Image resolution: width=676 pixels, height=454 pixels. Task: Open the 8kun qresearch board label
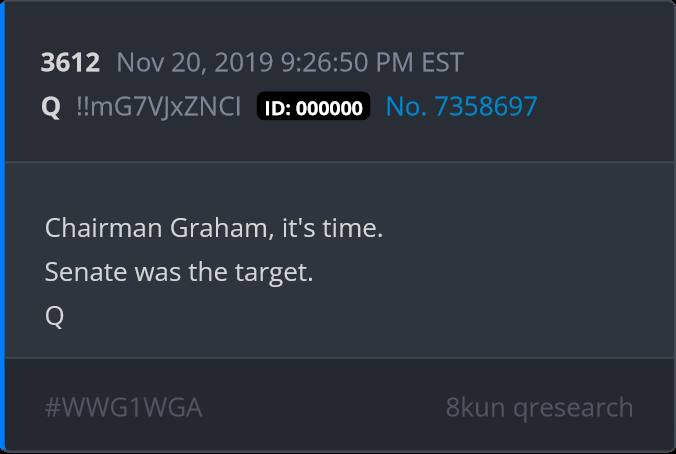click(539, 407)
